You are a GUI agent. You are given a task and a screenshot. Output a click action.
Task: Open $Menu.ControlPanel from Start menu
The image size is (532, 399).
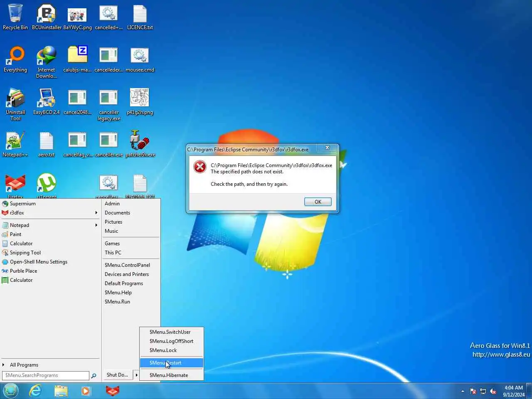click(131, 265)
